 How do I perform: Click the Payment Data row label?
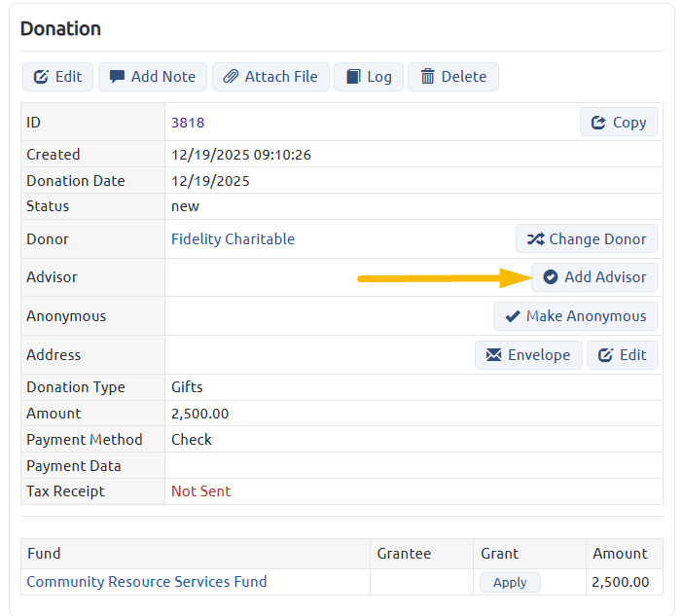(x=74, y=466)
